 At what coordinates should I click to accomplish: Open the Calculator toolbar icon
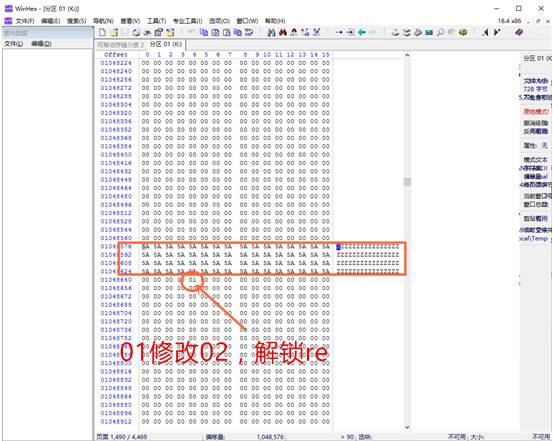pyautogui.click(x=429, y=32)
